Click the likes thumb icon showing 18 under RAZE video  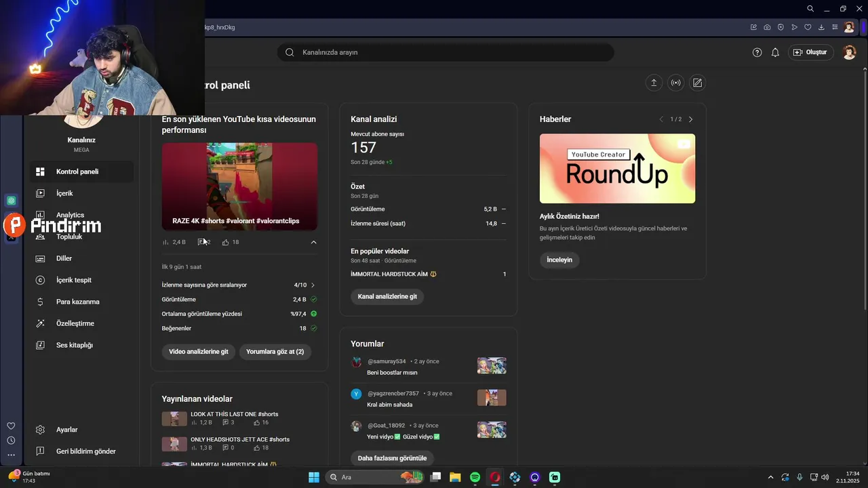click(x=226, y=242)
